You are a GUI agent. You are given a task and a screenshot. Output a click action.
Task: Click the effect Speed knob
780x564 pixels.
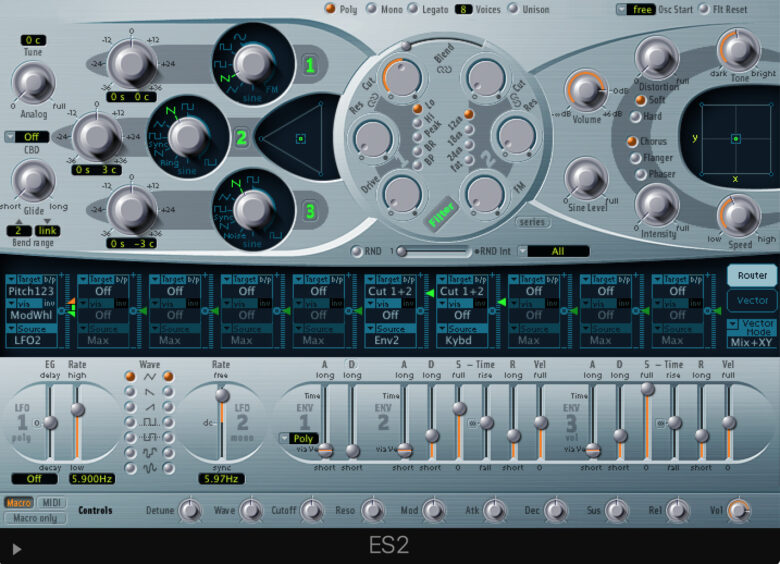739,215
